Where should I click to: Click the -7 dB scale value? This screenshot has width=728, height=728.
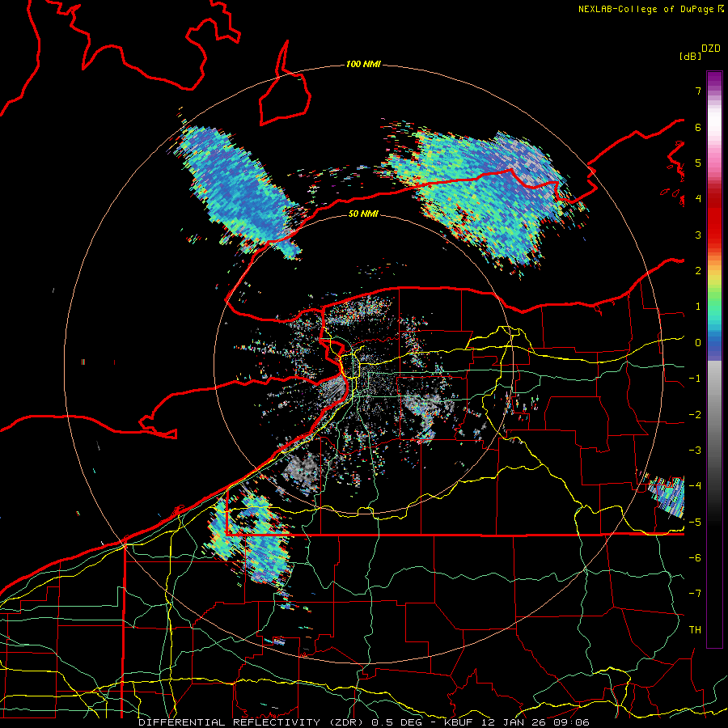click(x=695, y=594)
